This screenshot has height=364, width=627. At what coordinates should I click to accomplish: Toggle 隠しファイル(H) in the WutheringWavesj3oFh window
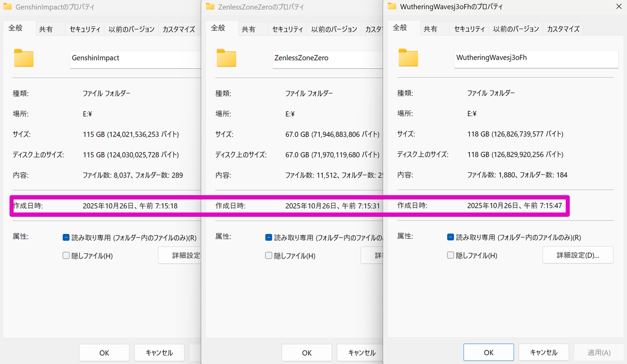tap(450, 255)
